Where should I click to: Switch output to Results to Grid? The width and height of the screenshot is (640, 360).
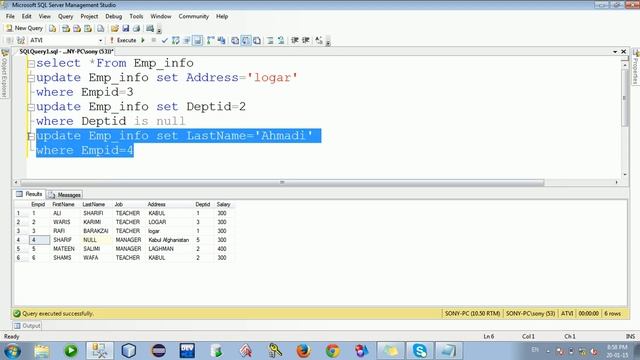point(246,40)
